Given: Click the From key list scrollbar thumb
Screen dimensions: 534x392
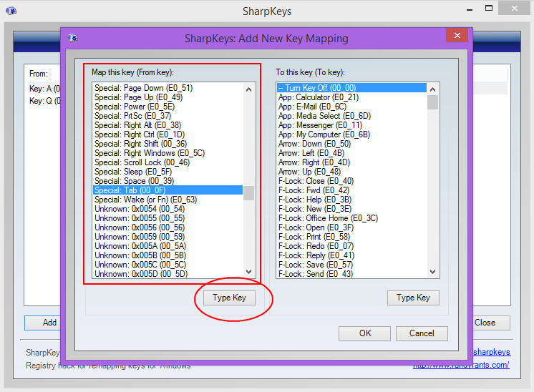Looking at the screenshot, I should 249,193.
